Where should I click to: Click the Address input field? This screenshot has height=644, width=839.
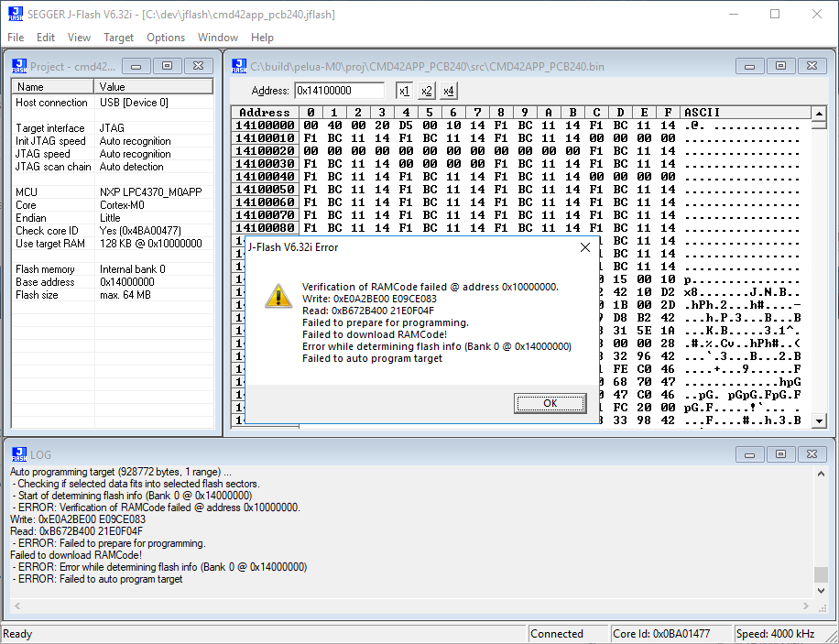pyautogui.click(x=339, y=91)
